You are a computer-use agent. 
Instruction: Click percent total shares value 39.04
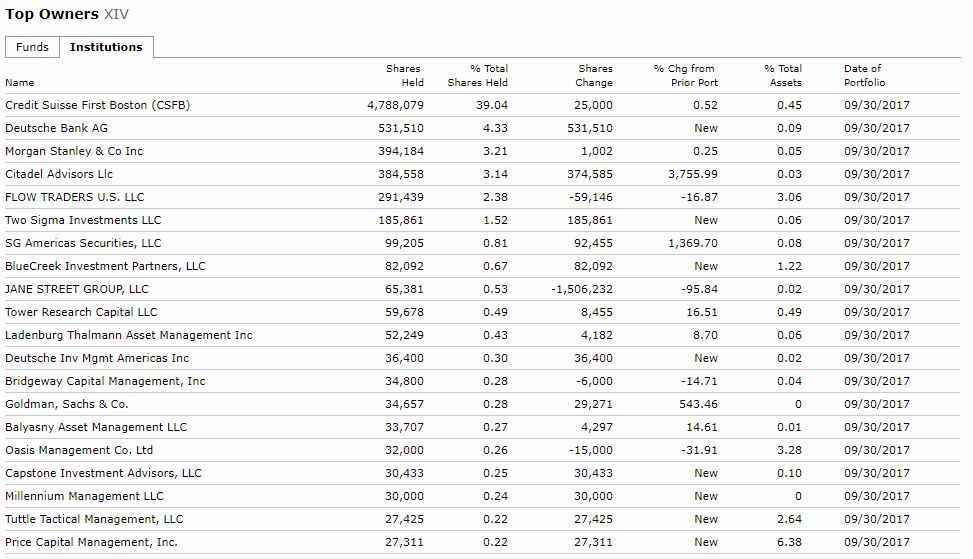pos(492,105)
